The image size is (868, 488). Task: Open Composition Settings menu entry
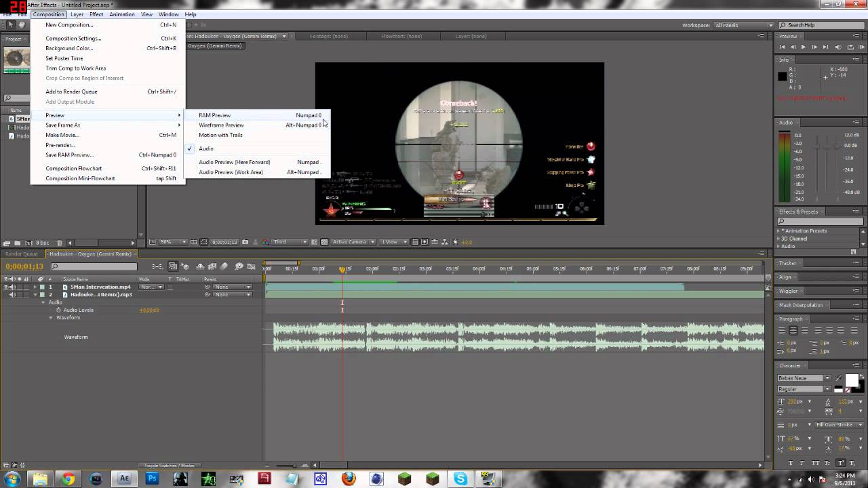pyautogui.click(x=108, y=39)
